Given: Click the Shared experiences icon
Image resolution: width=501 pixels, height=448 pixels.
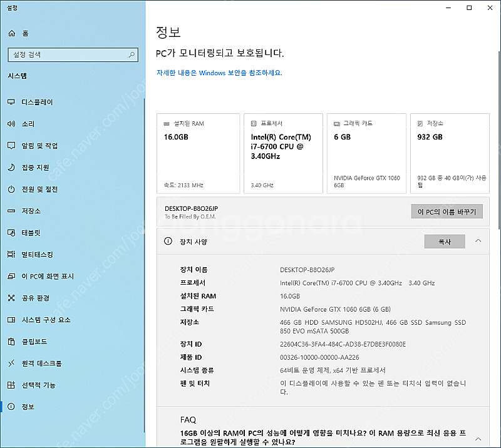Looking at the screenshot, I should click(x=11, y=298).
